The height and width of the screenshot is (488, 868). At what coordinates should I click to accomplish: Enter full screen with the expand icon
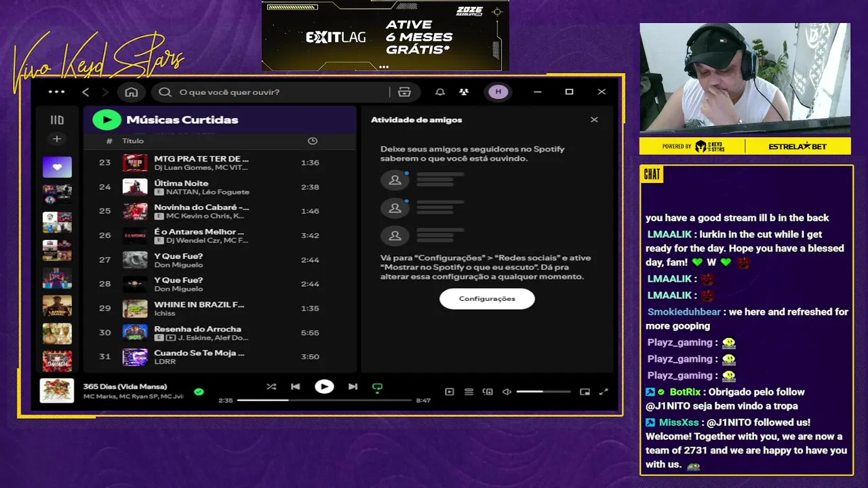tap(604, 392)
